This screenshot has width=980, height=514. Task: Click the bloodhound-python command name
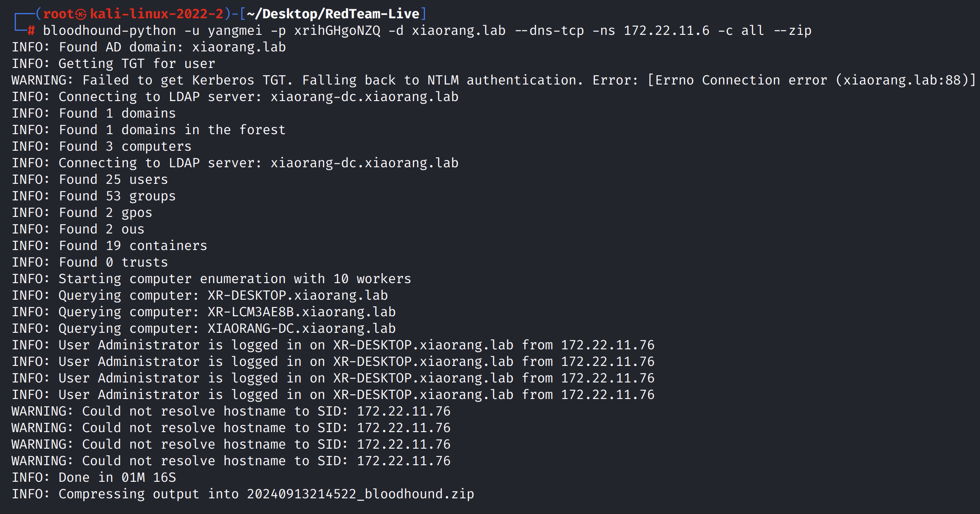[x=109, y=30]
